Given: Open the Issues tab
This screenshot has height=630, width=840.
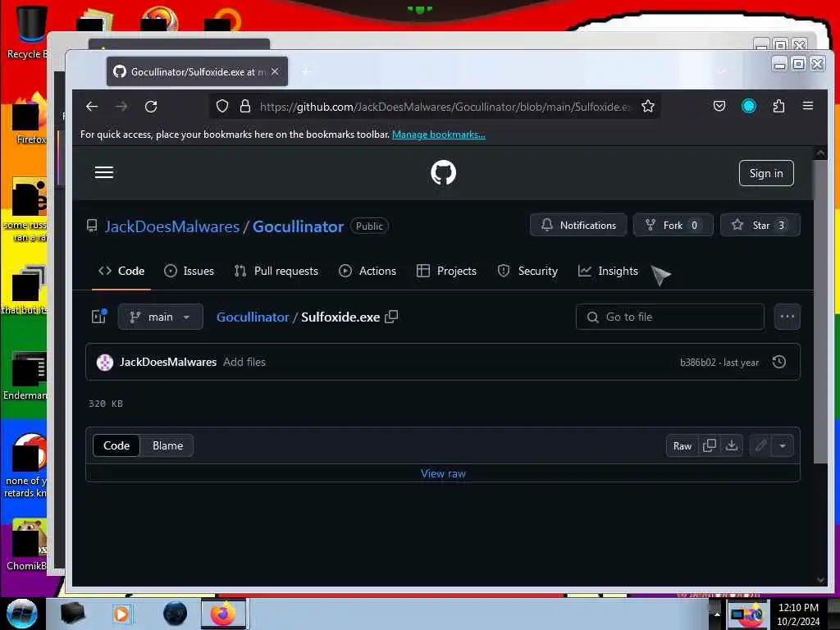Looking at the screenshot, I should pyautogui.click(x=189, y=271).
